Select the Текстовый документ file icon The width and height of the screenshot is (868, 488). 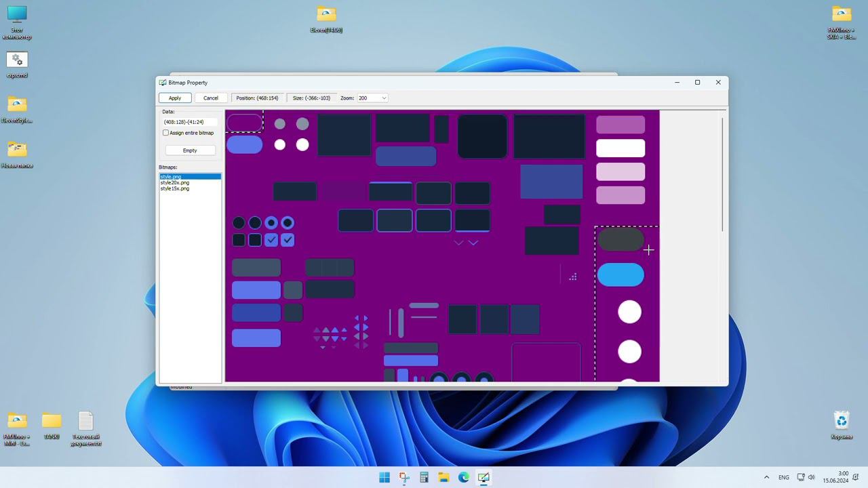(x=86, y=429)
